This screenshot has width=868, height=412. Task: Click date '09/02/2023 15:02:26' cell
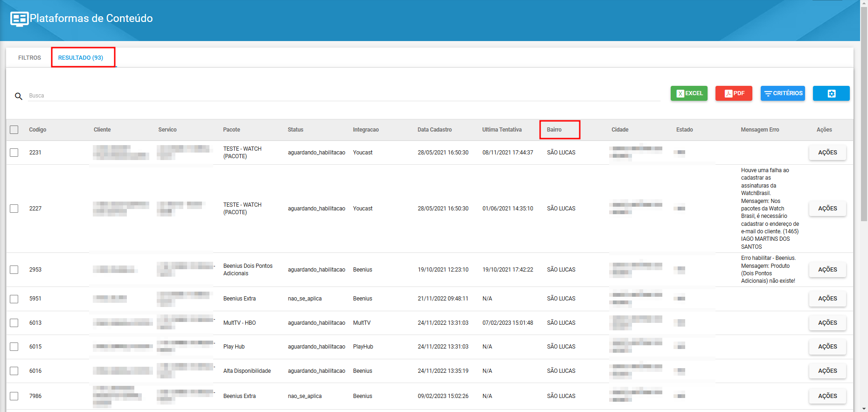coord(443,396)
